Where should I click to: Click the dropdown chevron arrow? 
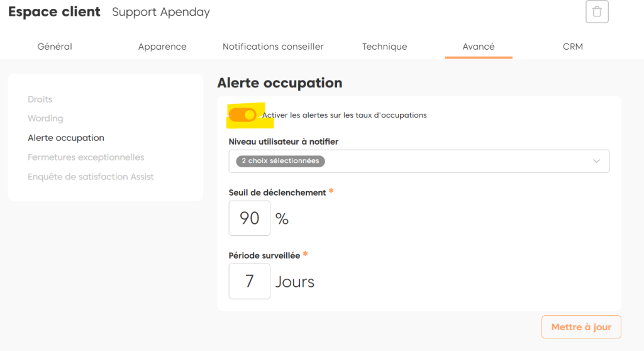click(x=597, y=161)
